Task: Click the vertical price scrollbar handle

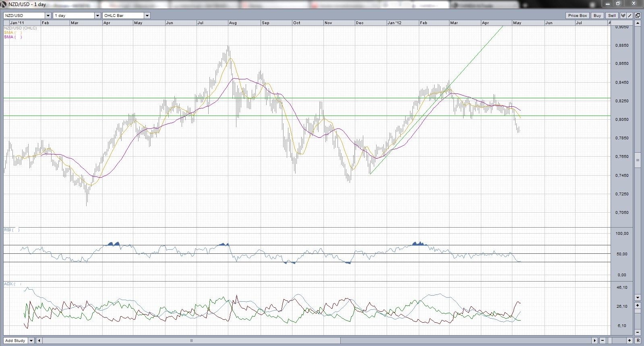Action: (638, 160)
